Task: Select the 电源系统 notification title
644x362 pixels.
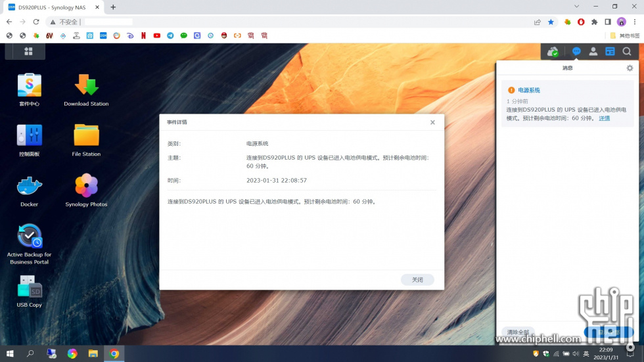Action: [528, 90]
